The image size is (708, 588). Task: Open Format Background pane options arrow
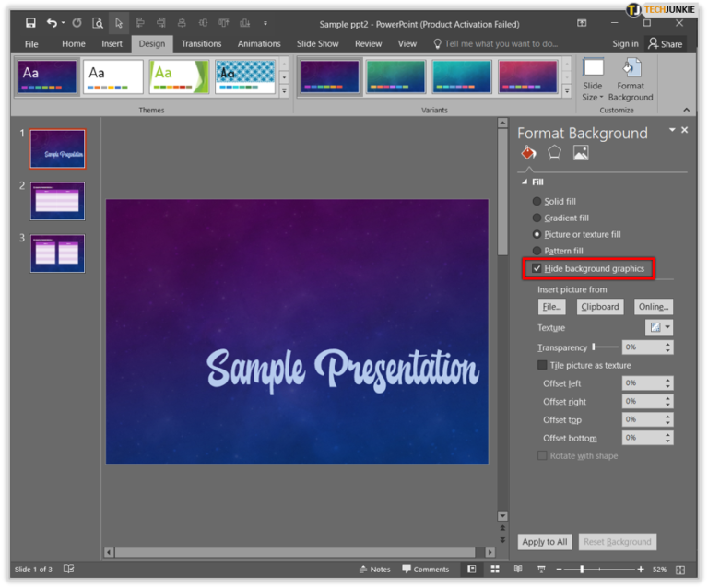click(672, 130)
